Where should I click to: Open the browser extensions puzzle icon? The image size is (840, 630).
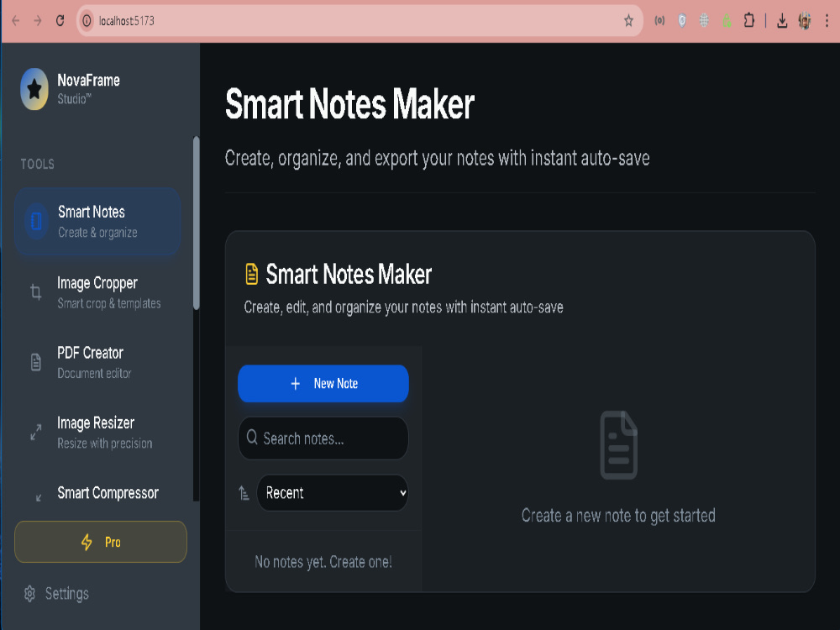tap(749, 21)
